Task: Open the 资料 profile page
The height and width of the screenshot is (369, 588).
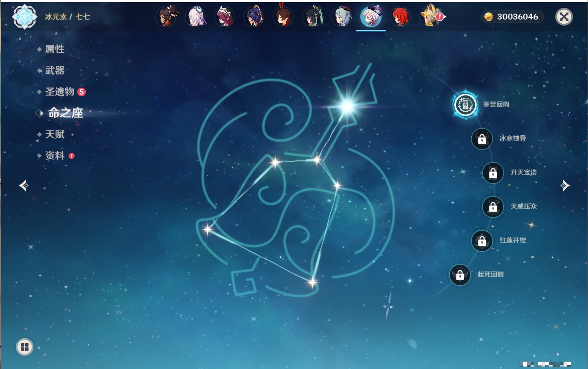Action: pos(55,155)
